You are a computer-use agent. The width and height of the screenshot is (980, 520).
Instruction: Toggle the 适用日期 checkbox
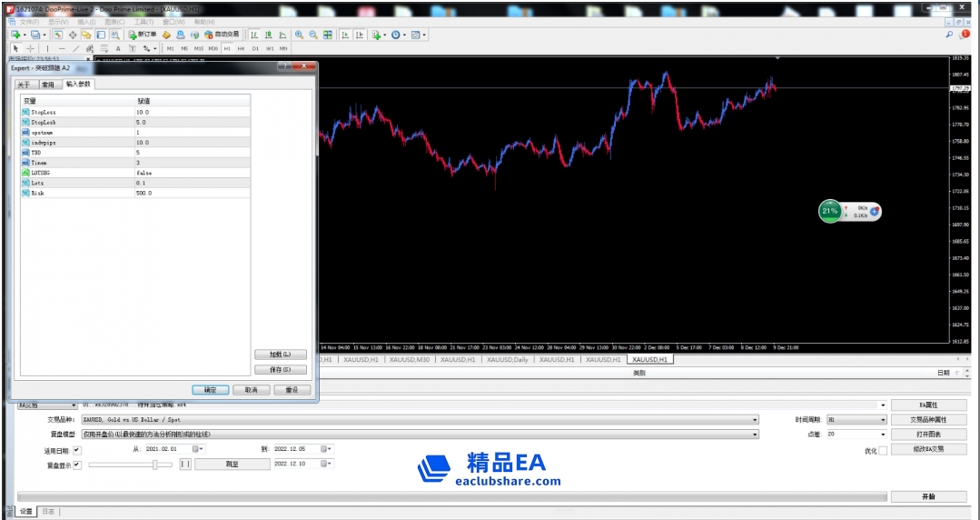[x=76, y=449]
